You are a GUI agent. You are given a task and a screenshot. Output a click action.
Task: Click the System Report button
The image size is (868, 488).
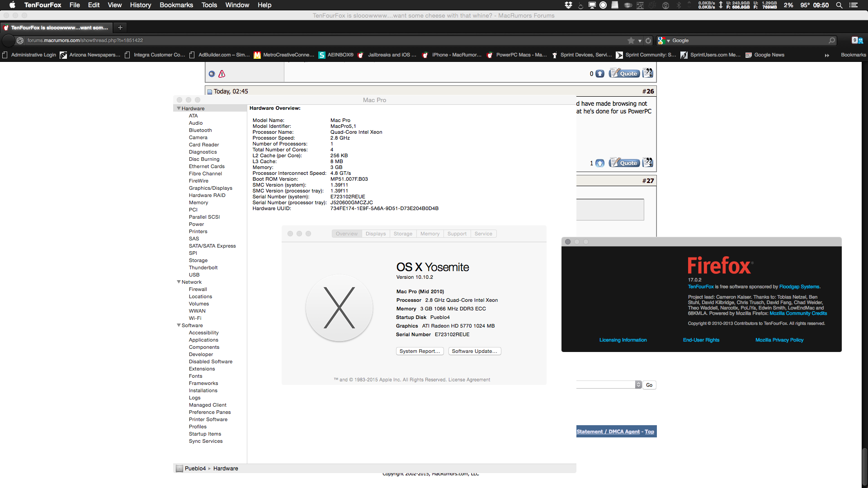[x=420, y=351]
